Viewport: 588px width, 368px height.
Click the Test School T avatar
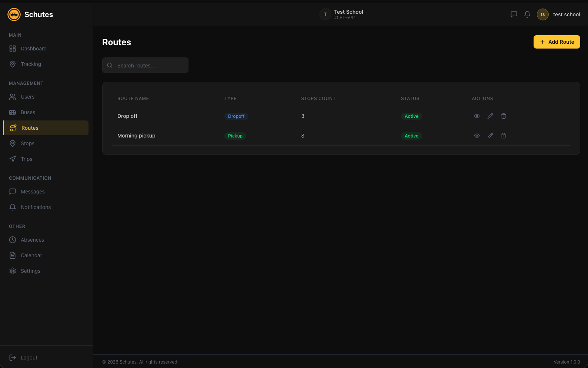point(325,14)
